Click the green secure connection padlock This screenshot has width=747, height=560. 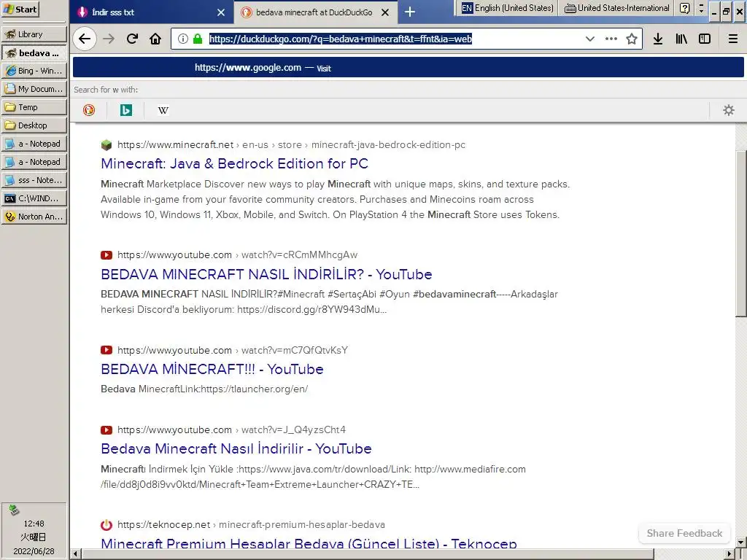(198, 39)
